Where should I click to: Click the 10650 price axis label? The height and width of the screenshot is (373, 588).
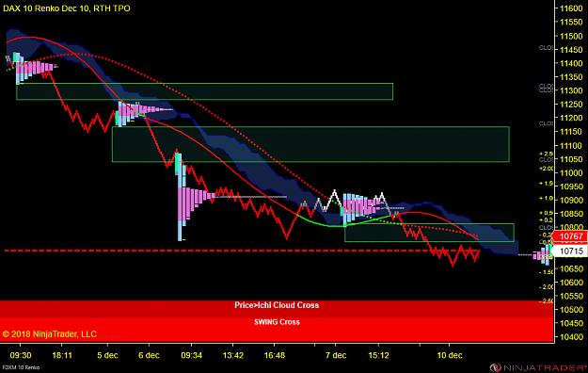pyautogui.click(x=571, y=268)
